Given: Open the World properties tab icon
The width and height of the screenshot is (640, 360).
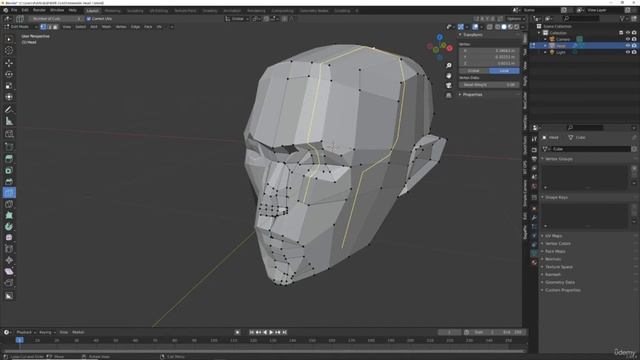Looking at the screenshot, I should click(534, 186).
